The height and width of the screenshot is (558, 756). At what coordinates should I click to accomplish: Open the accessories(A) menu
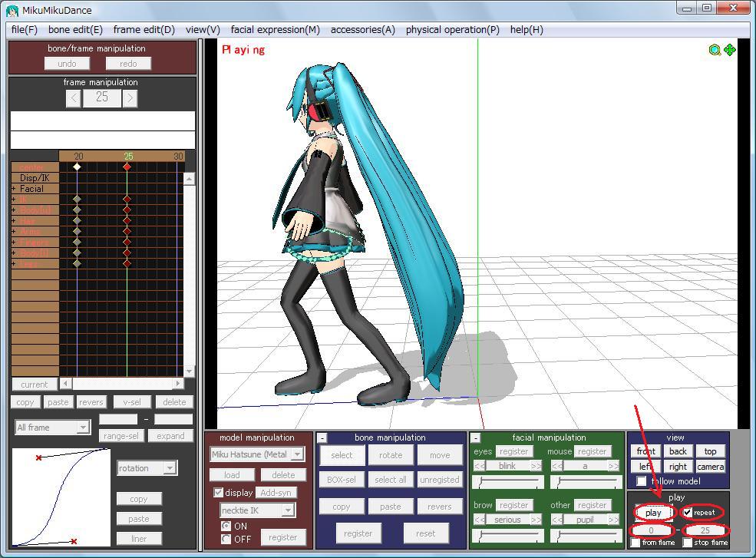[362, 29]
